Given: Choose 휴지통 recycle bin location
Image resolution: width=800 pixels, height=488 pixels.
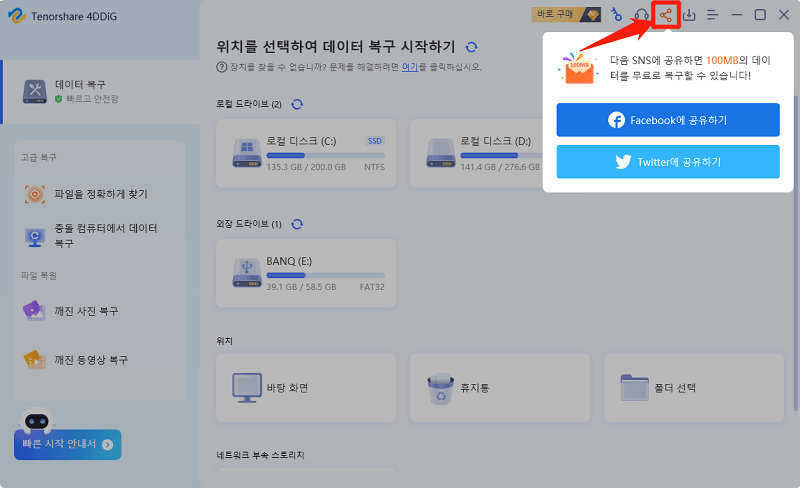Looking at the screenshot, I should (500, 388).
